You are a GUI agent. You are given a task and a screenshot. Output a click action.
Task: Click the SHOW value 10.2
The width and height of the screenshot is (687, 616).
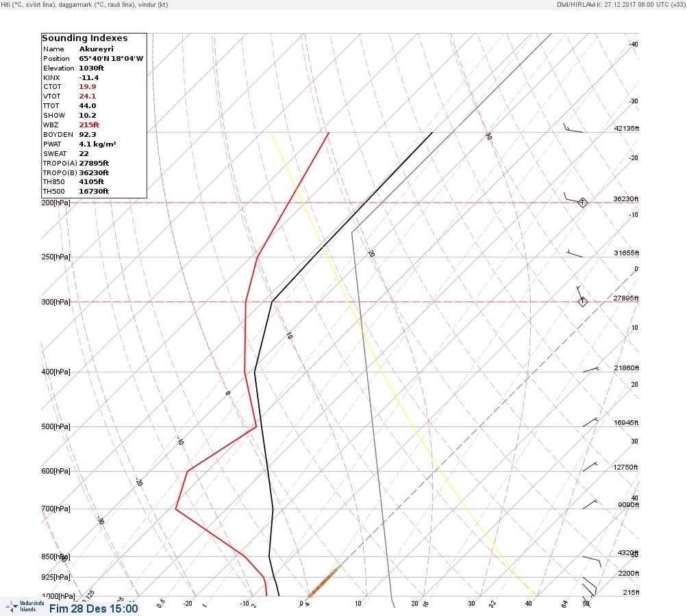(x=88, y=116)
